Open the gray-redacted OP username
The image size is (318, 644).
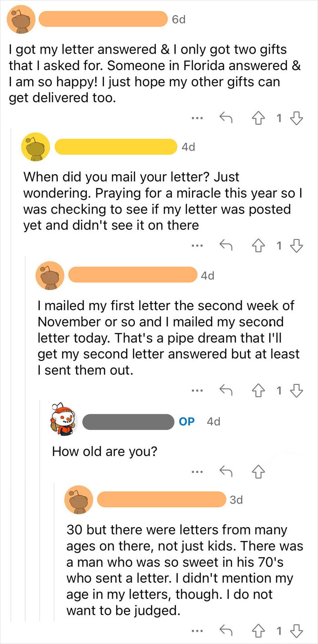pyautogui.click(x=129, y=421)
